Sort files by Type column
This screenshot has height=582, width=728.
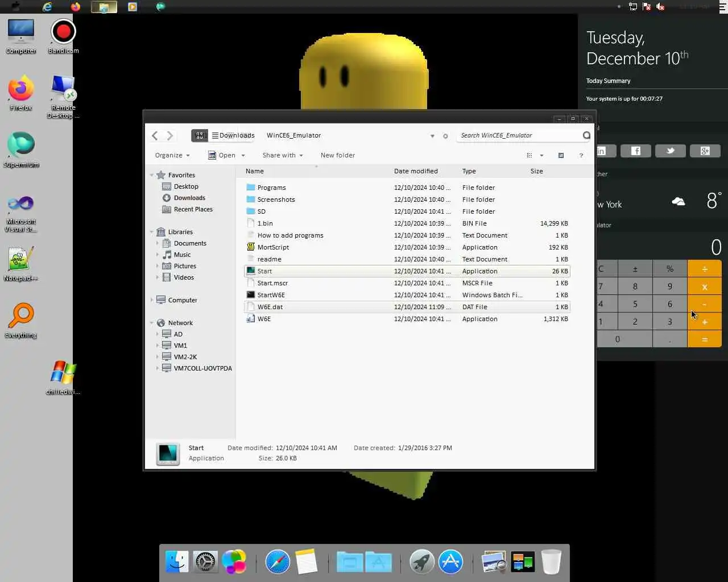point(494,171)
